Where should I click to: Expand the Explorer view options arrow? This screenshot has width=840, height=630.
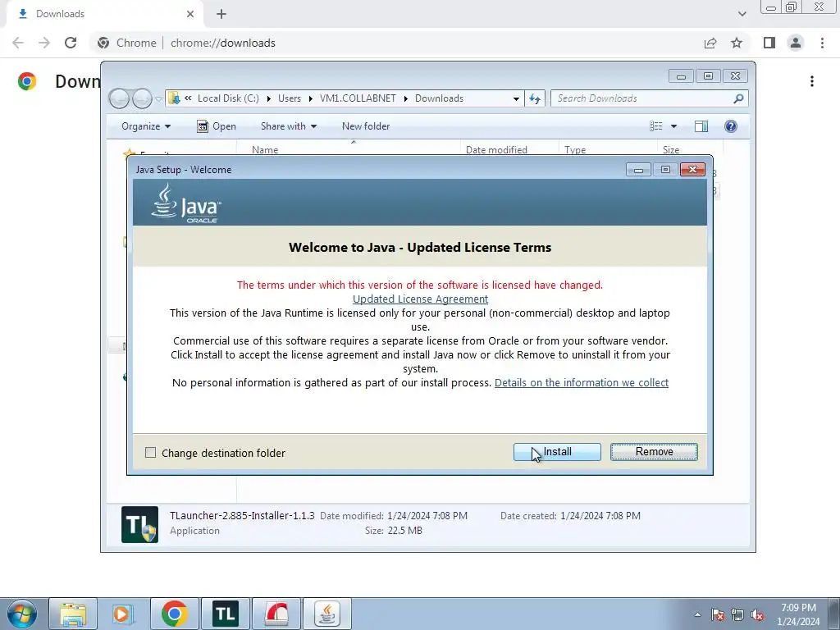click(674, 126)
